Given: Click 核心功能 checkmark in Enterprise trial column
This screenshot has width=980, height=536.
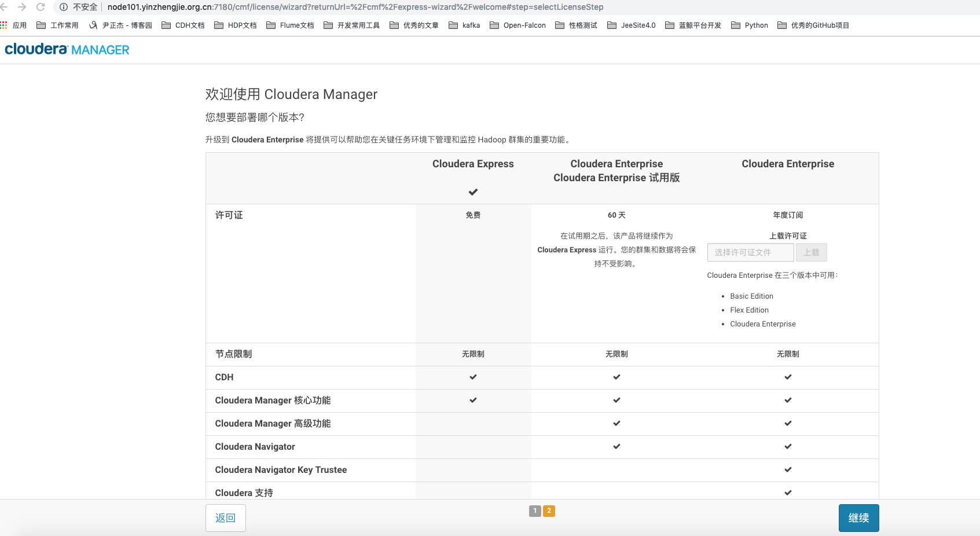Looking at the screenshot, I should 616,401.
